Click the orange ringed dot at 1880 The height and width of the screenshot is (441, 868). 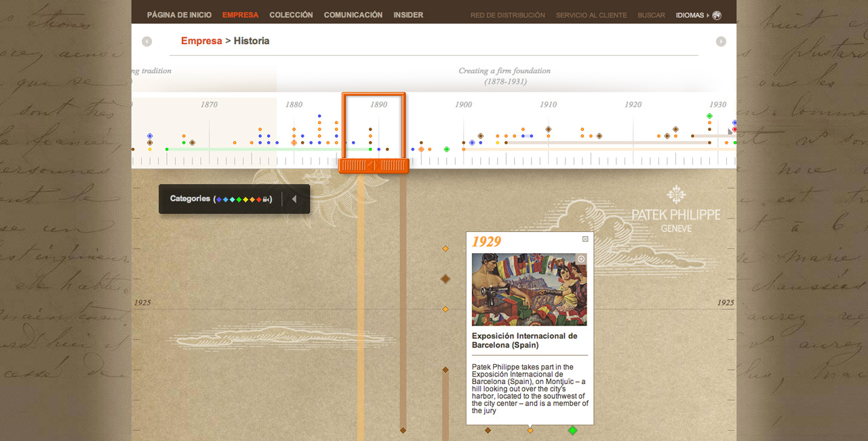point(294,142)
